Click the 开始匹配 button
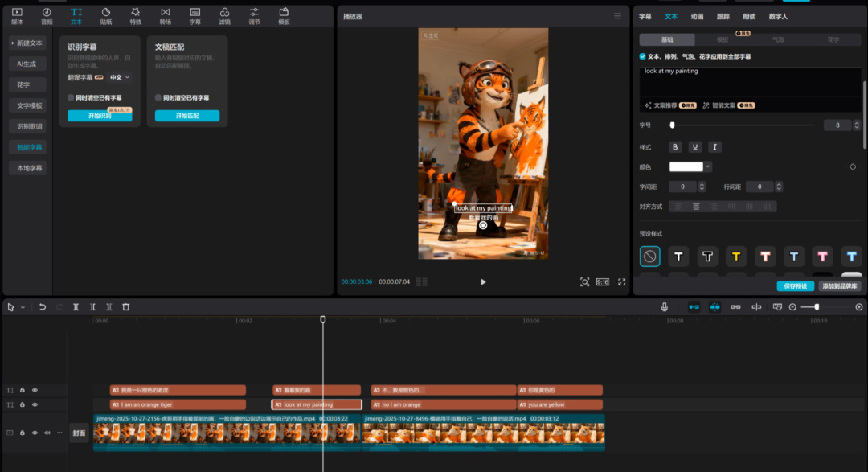The image size is (868, 472). coord(186,116)
